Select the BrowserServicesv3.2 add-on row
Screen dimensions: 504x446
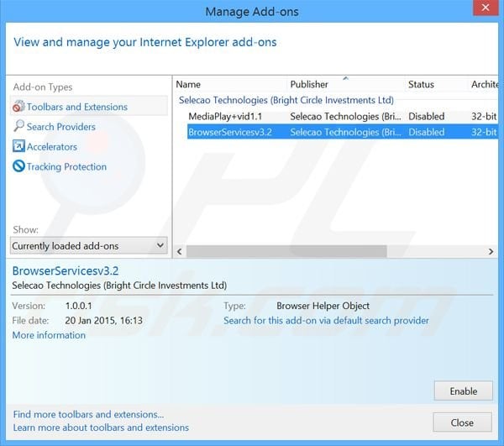click(343, 132)
